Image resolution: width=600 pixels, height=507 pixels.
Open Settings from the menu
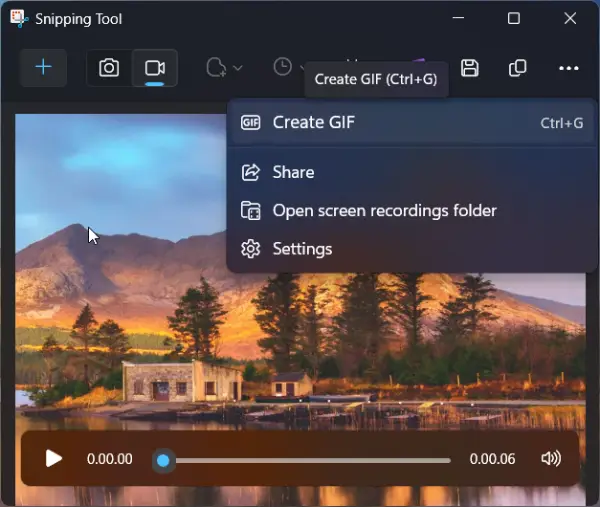coord(412,249)
